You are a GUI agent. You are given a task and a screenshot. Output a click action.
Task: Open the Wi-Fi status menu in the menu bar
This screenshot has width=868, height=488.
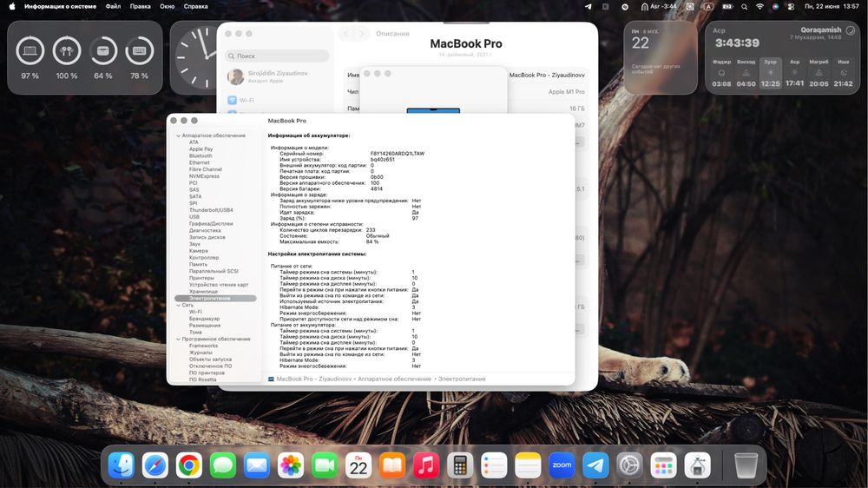click(x=760, y=7)
